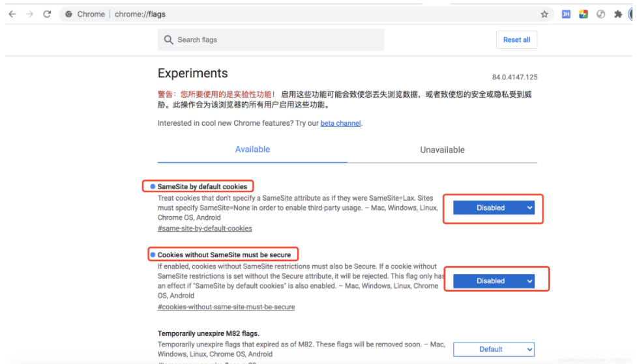The height and width of the screenshot is (364, 637).
Task: Switch to the Available tab
Action: click(x=252, y=150)
